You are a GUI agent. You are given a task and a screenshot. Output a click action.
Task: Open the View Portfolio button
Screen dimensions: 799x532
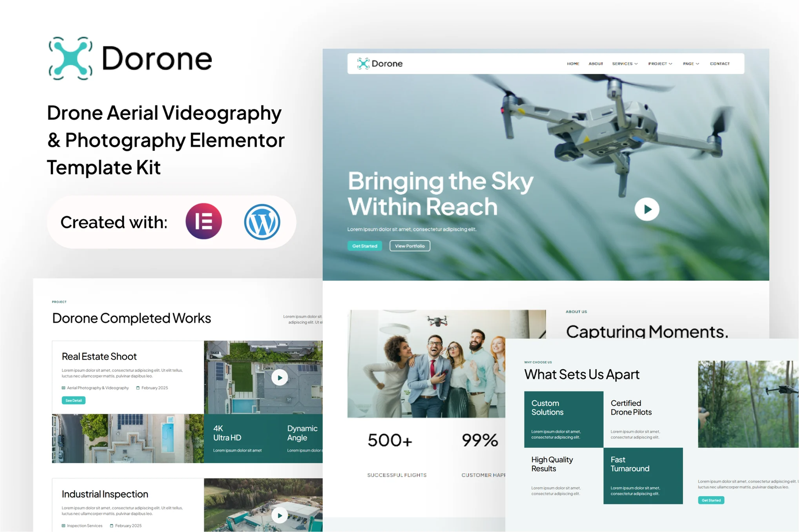(409, 246)
